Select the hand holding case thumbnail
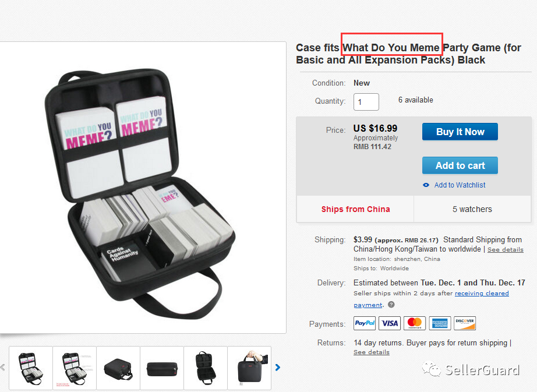537x392 pixels. 249,368
